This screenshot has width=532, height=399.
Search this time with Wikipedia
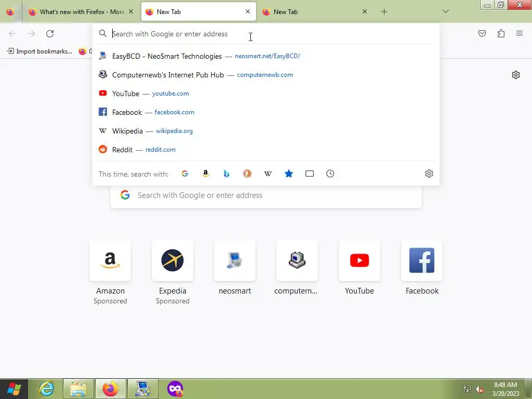[268, 174]
